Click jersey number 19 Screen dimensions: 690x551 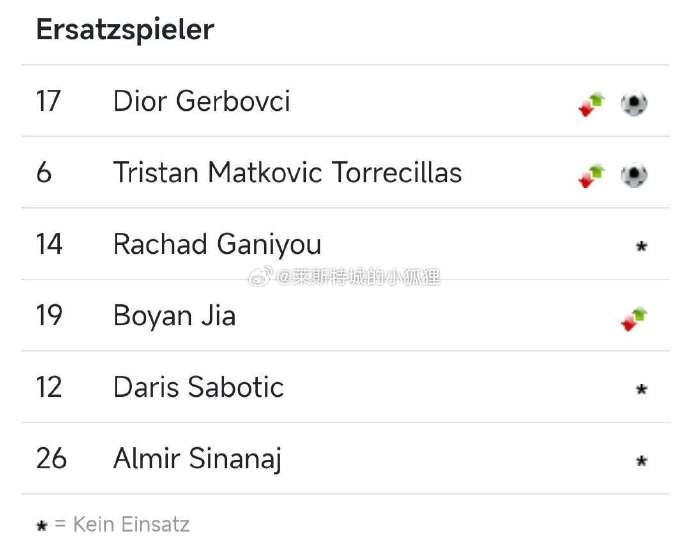pyautogui.click(x=49, y=316)
